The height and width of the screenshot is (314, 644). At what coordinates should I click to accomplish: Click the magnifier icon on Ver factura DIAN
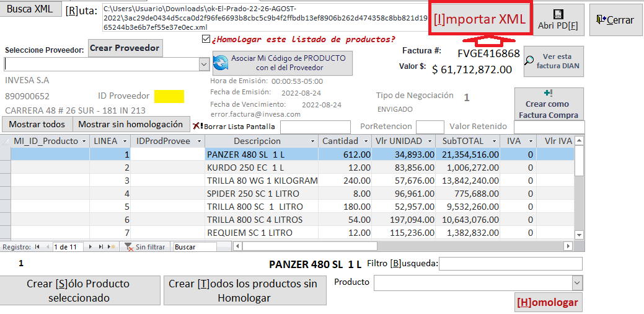point(530,61)
